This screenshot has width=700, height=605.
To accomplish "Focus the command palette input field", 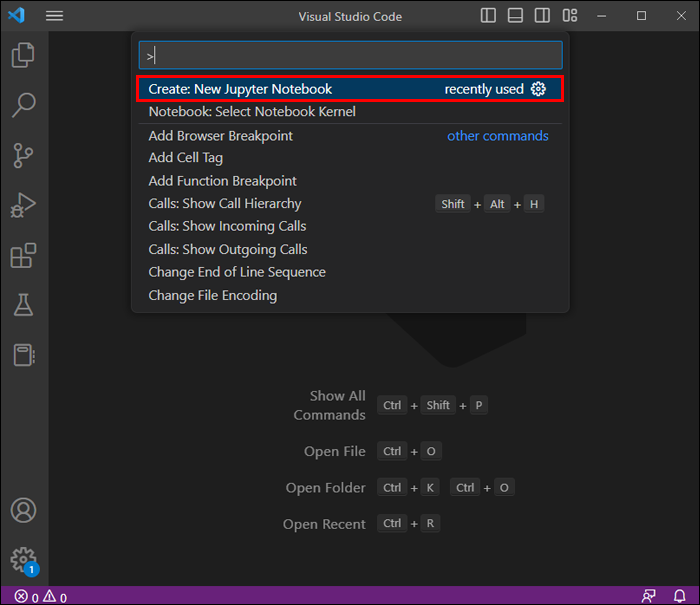I will (350, 55).
